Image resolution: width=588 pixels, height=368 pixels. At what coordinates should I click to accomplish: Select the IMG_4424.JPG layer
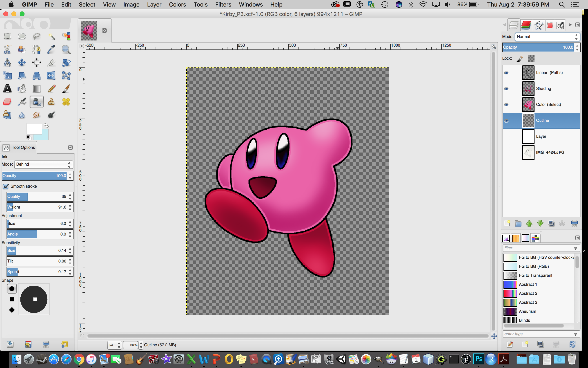541,152
